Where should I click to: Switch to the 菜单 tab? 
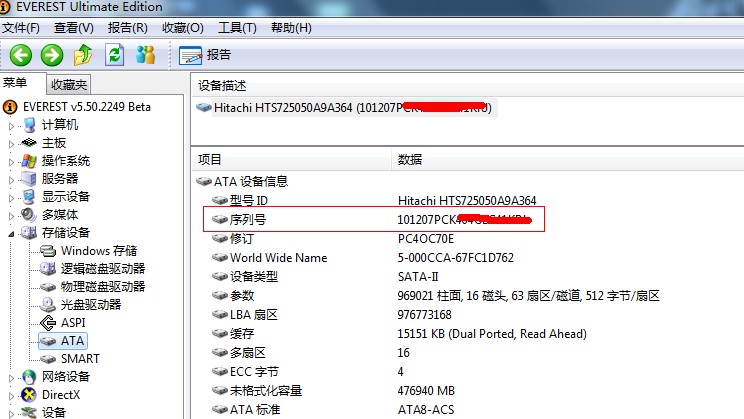(x=15, y=83)
